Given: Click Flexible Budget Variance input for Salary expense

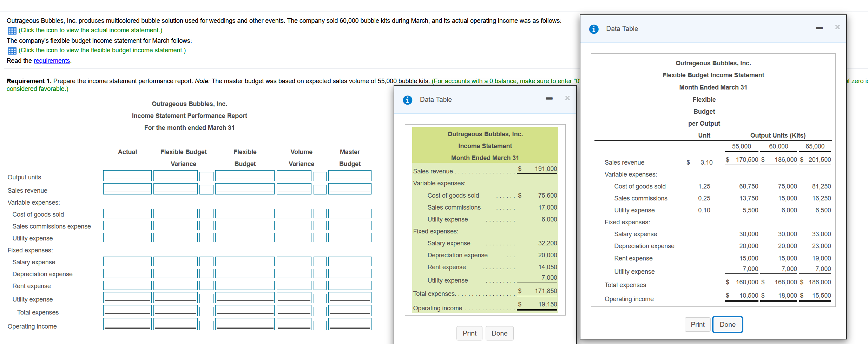Looking at the screenshot, I should [x=175, y=261].
